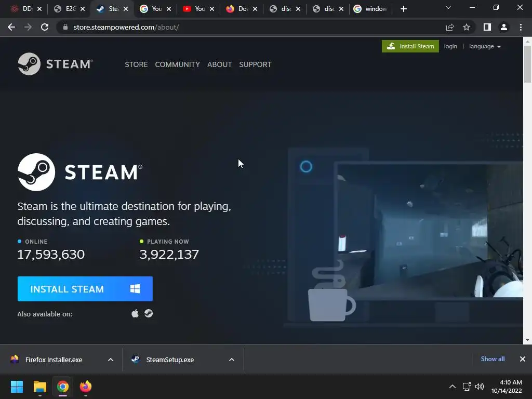Viewport: 532px width, 399px height.
Task: Click the PLAYING NOW count 3,922,137
Action: point(169,254)
